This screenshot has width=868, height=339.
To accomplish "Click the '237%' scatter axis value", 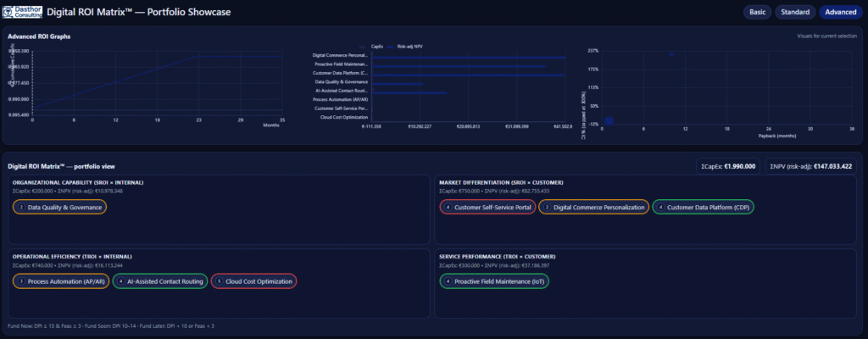I will (593, 50).
